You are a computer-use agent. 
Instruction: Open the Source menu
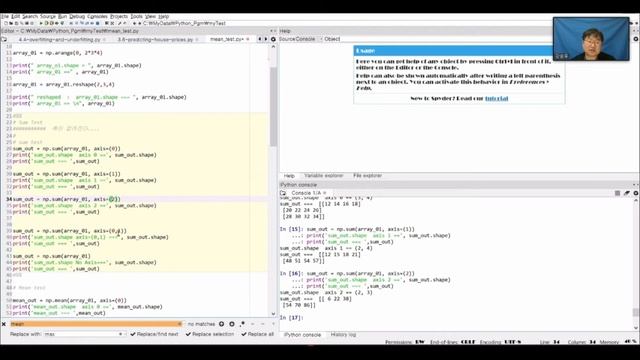click(x=48, y=16)
